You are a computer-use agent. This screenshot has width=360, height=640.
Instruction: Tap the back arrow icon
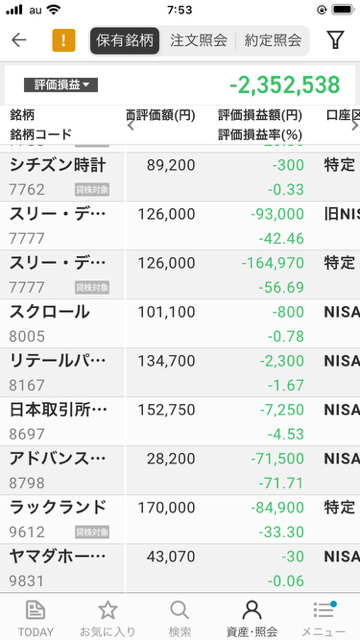[19, 40]
